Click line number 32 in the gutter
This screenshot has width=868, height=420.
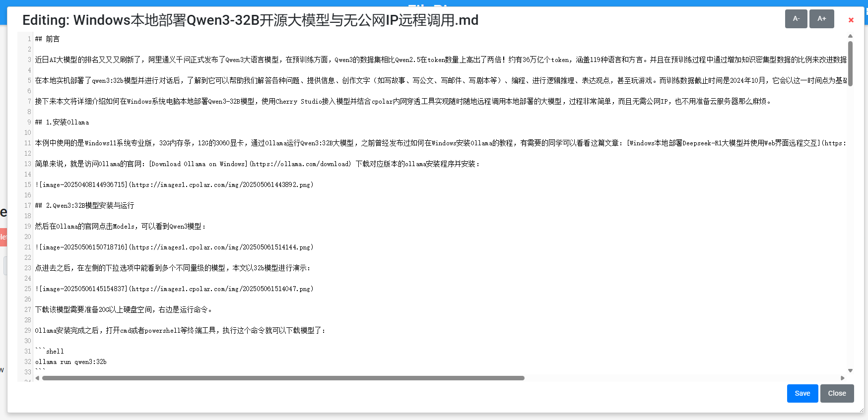28,362
